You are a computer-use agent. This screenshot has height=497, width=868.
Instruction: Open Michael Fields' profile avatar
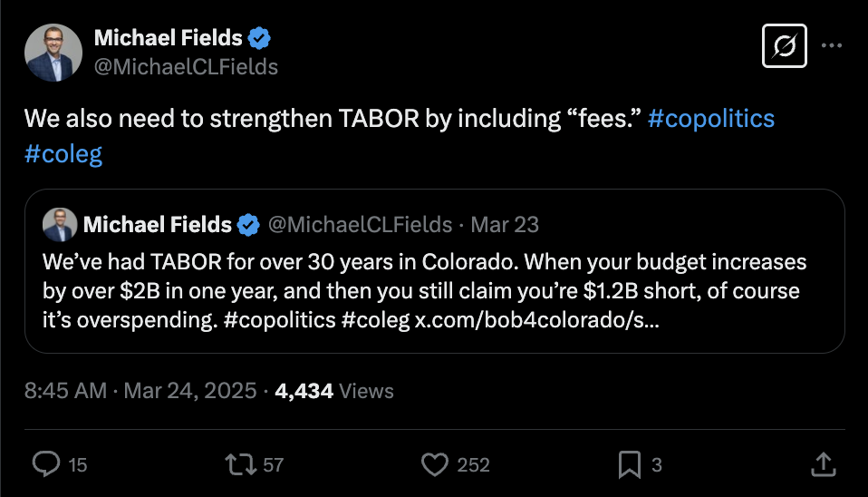pyautogui.click(x=53, y=54)
